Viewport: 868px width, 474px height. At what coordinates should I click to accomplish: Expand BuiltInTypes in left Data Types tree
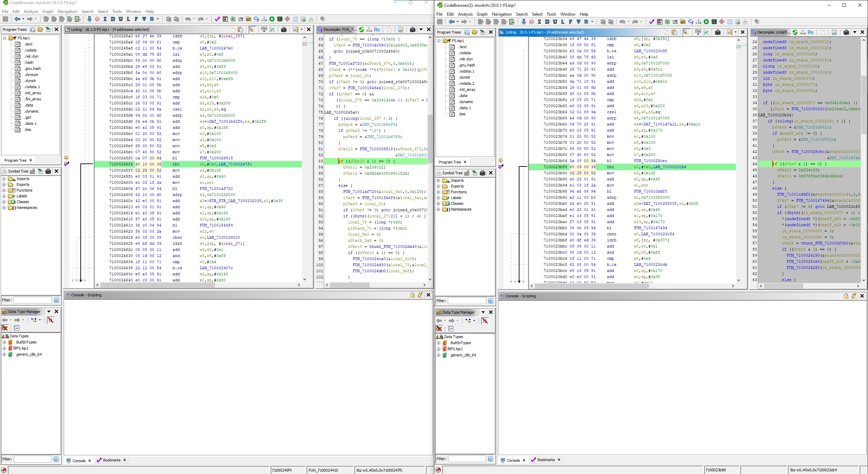click(4, 342)
